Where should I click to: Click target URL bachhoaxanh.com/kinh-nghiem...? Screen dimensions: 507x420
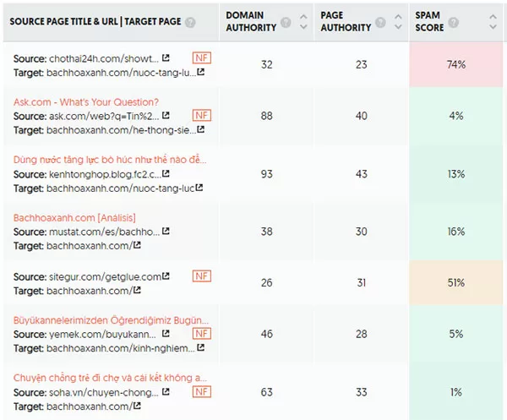point(121,348)
